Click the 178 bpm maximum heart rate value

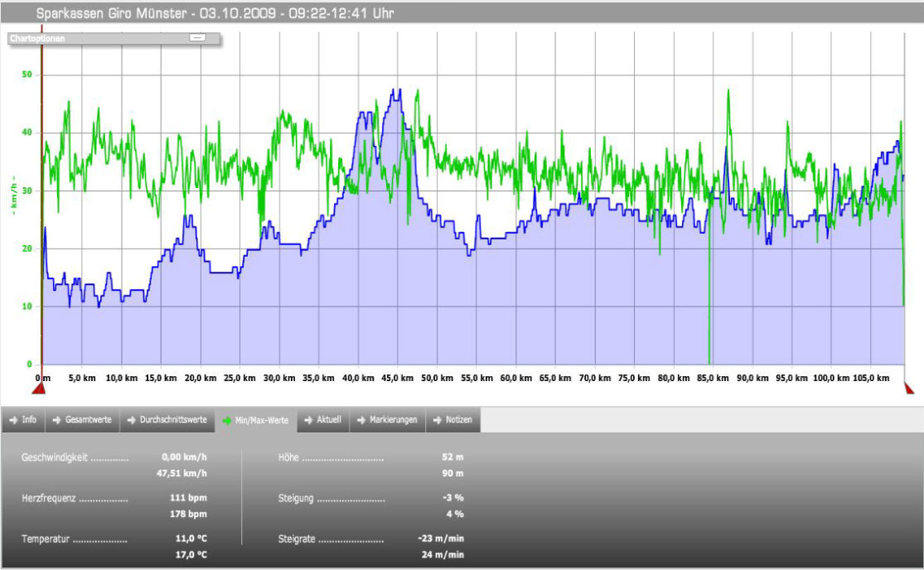tap(191, 514)
